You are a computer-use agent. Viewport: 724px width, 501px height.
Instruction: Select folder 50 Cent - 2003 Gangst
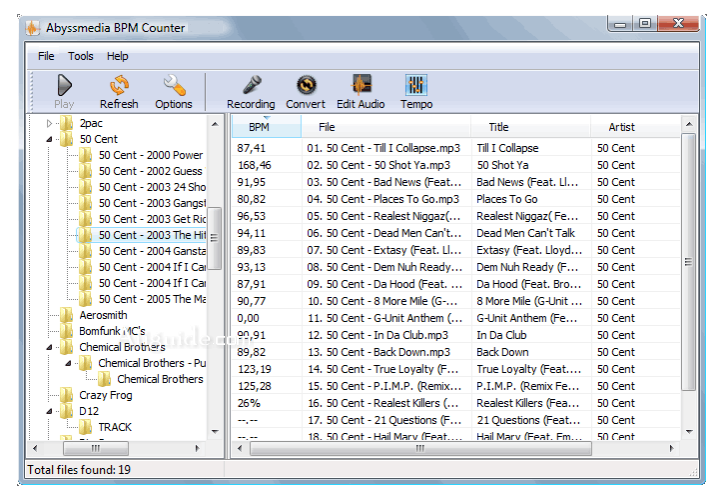152,203
